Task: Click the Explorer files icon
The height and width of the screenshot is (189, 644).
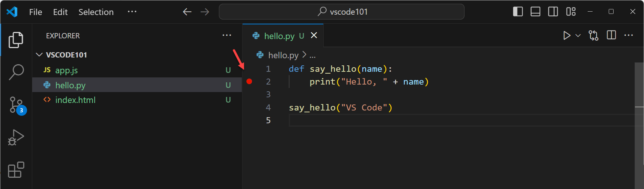Action: 16,40
